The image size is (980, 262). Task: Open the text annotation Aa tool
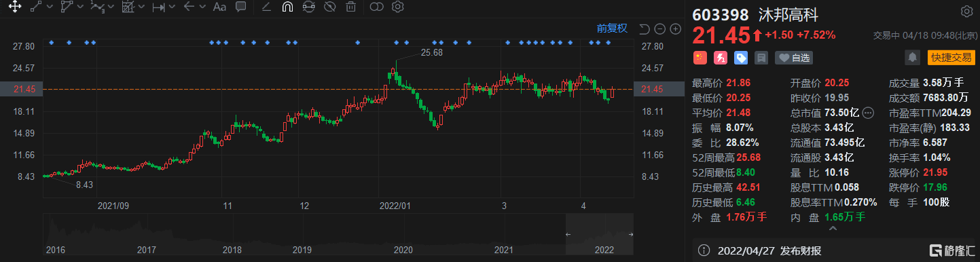pos(219,7)
